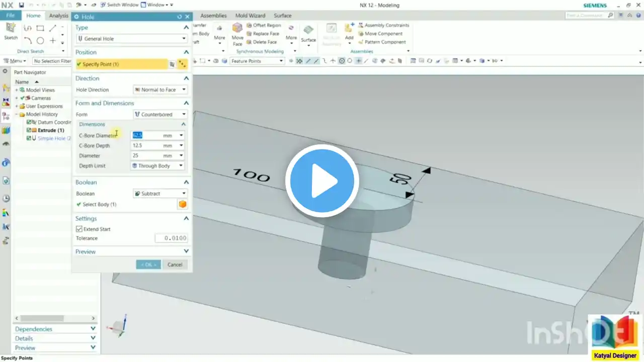Open the Boolean dropdown showing Subtract
The height and width of the screenshot is (362, 644).
tap(160, 193)
